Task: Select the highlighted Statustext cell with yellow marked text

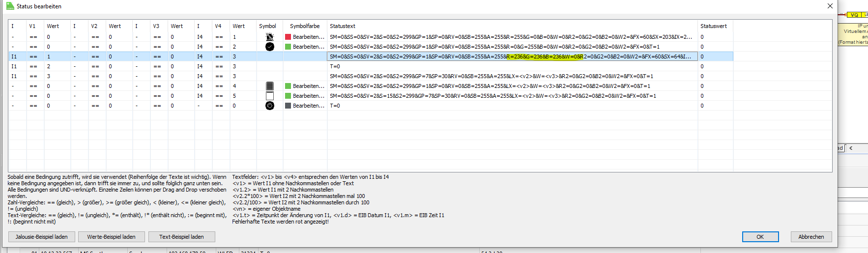Action: [513, 56]
